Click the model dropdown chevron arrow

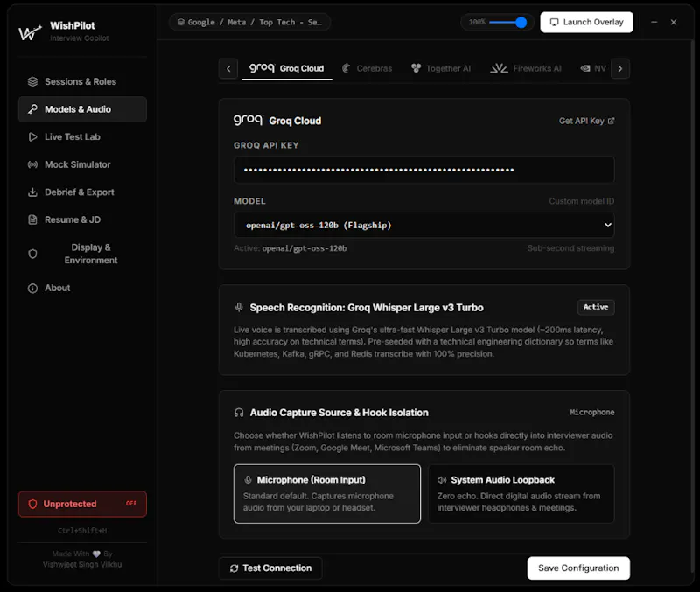[607, 226]
